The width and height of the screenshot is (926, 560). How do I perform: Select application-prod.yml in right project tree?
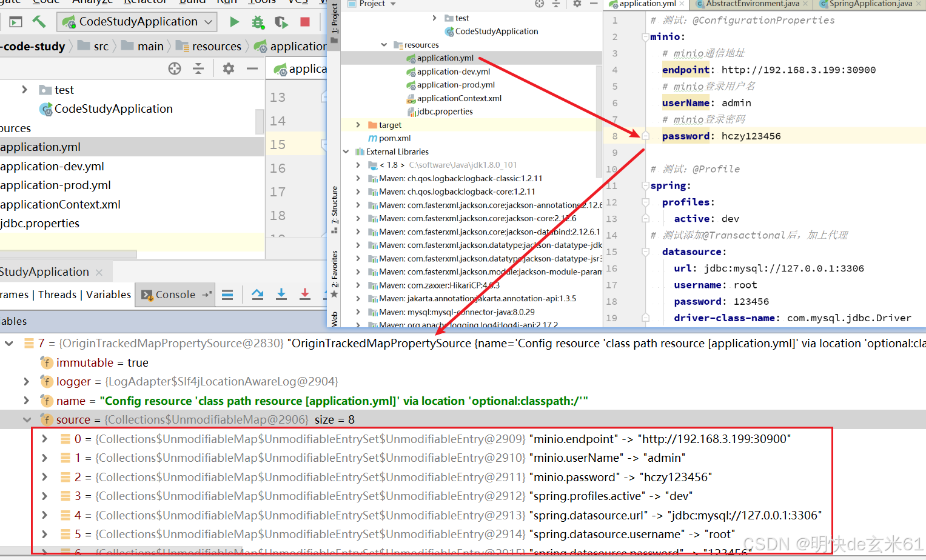tap(451, 85)
